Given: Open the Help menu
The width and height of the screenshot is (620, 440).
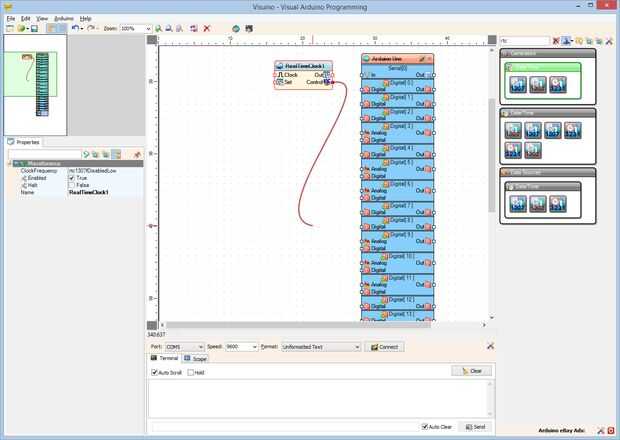Looking at the screenshot, I should [85, 19].
